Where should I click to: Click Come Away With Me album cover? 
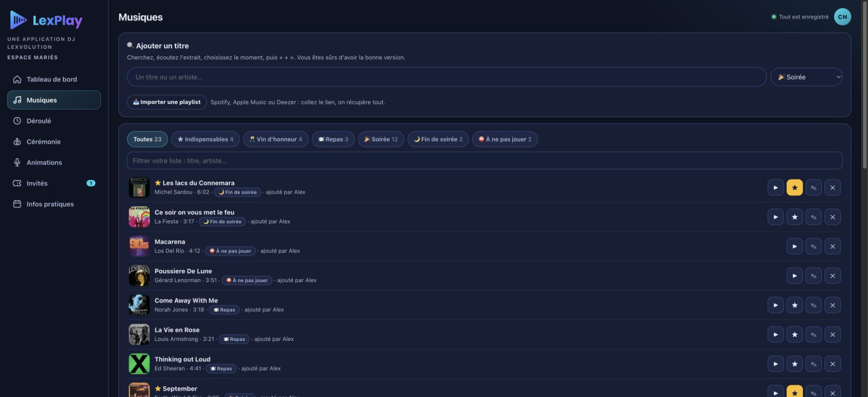coord(139,305)
